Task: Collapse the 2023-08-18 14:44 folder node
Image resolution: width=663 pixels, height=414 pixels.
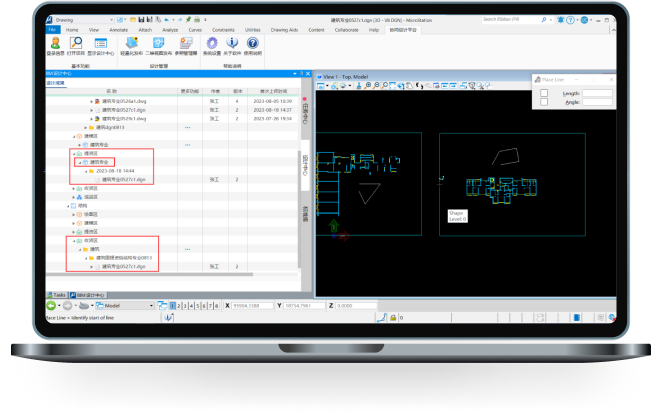Action: [x=86, y=171]
